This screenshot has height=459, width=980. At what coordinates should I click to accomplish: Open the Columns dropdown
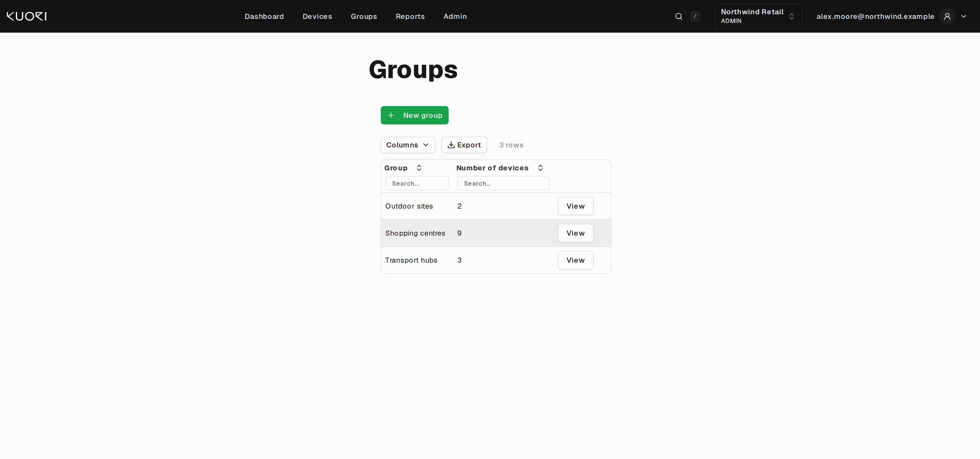[x=408, y=145]
